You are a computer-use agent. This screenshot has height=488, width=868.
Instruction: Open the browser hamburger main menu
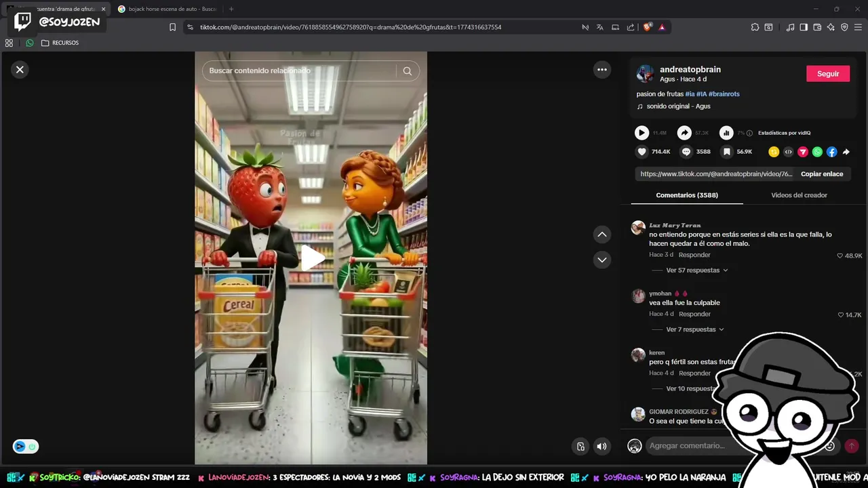coord(858,27)
